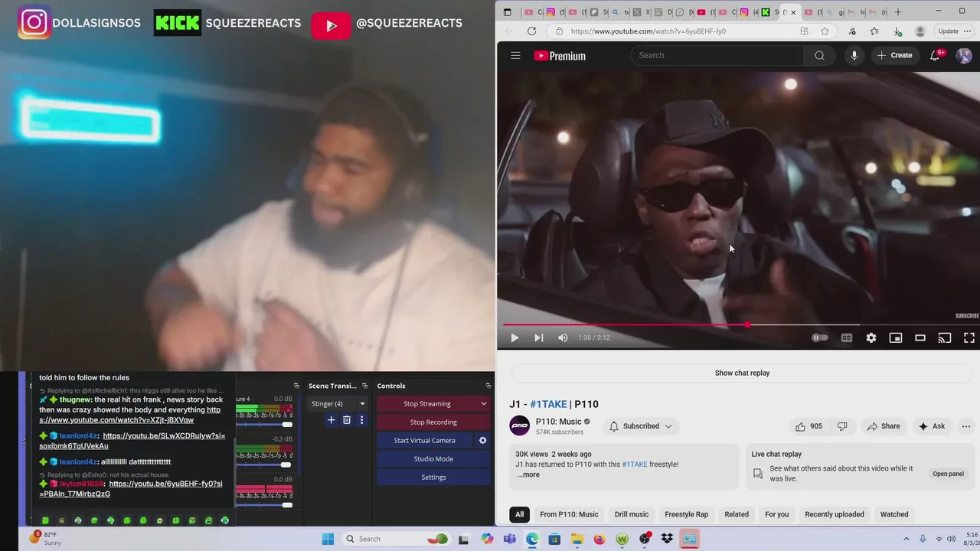Screen dimensions: 980x551
Task: Toggle YouTube autoplay switch
Action: click(820, 337)
